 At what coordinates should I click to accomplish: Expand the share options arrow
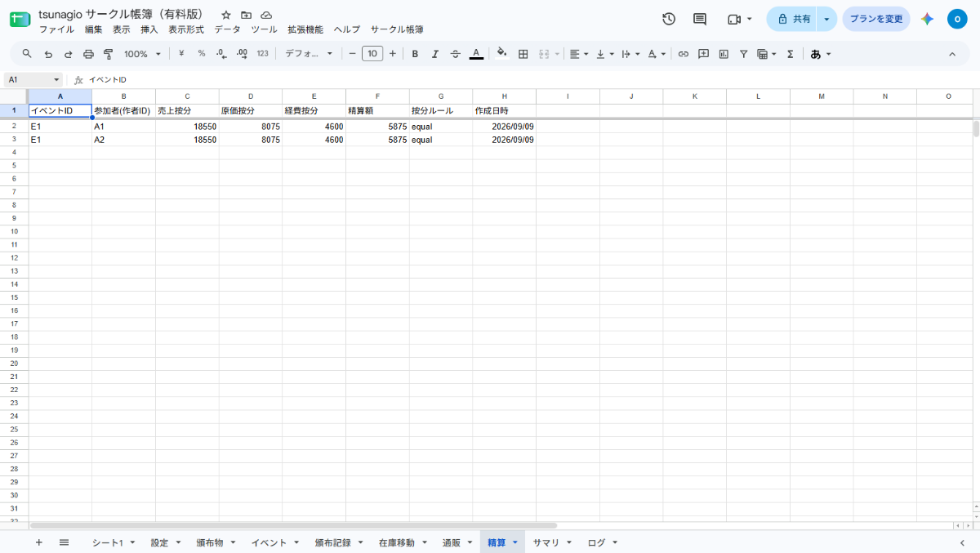(827, 19)
